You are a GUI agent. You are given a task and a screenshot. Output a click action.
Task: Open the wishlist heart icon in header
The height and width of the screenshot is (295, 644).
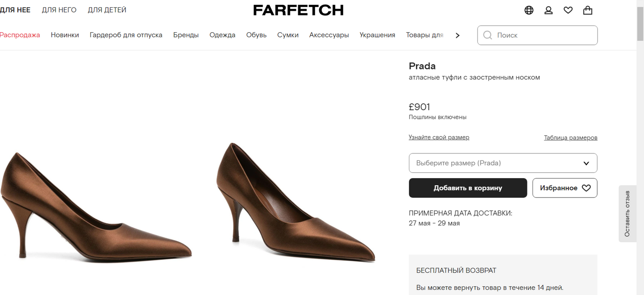[568, 10]
